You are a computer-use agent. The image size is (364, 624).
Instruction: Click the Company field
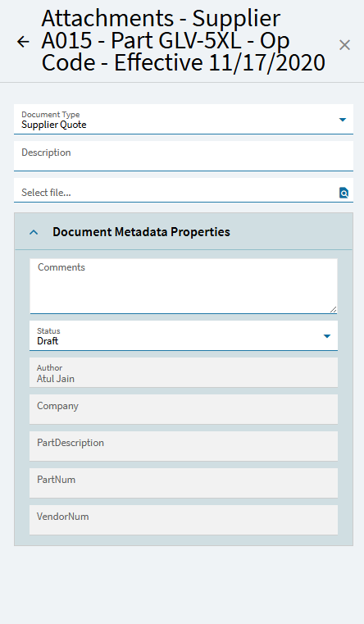(184, 409)
